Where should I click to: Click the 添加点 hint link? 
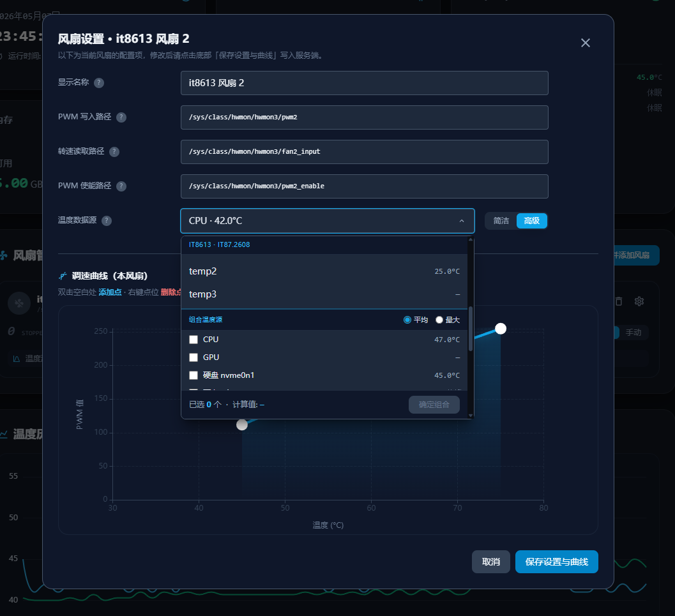tap(110, 292)
